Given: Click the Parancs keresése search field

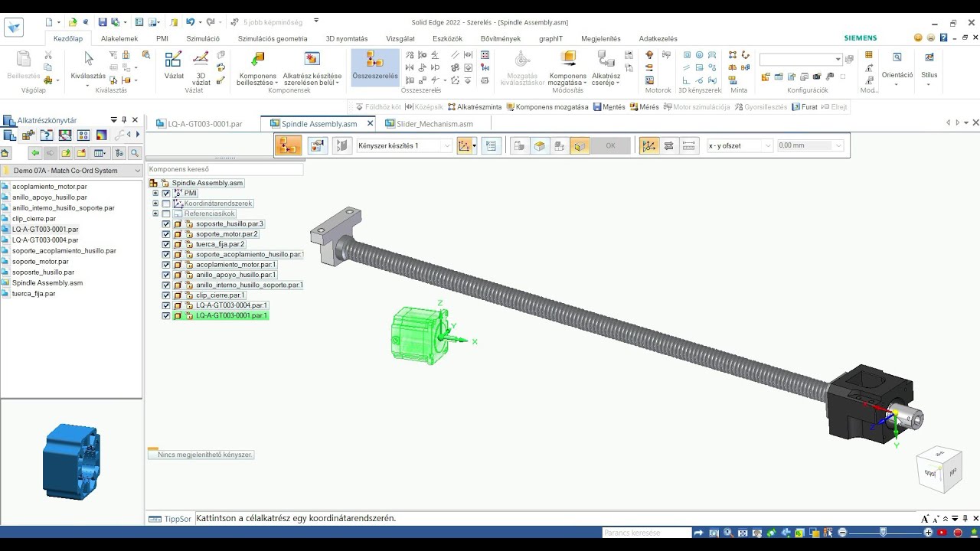Looking at the screenshot, I should click(647, 533).
